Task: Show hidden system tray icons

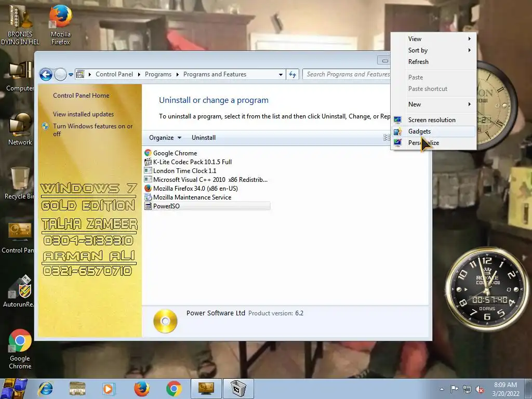Action: coord(442,389)
